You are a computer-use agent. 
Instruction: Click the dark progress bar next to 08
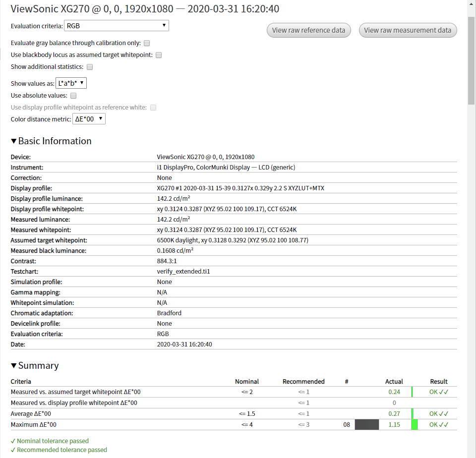coord(367,424)
